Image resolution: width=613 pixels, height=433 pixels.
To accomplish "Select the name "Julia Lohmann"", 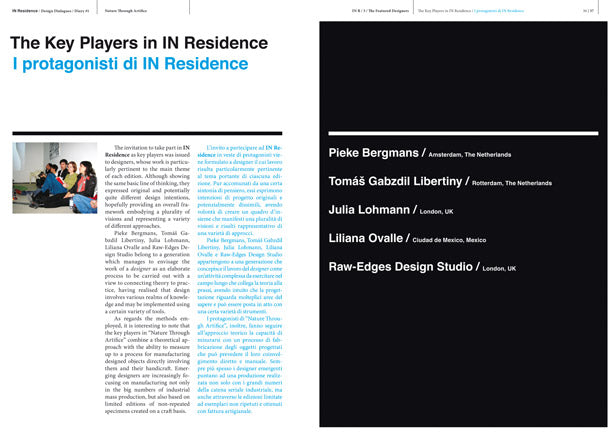I will pyautogui.click(x=369, y=210).
